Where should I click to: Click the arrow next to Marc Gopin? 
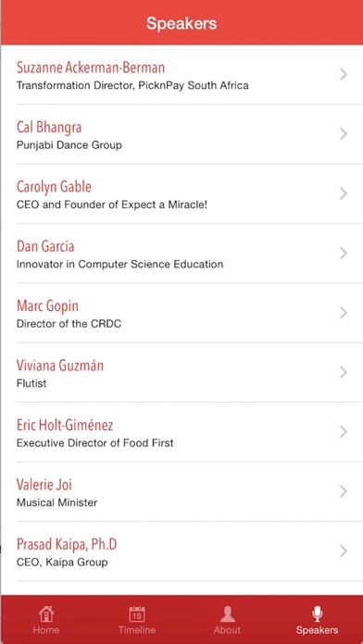[344, 313]
